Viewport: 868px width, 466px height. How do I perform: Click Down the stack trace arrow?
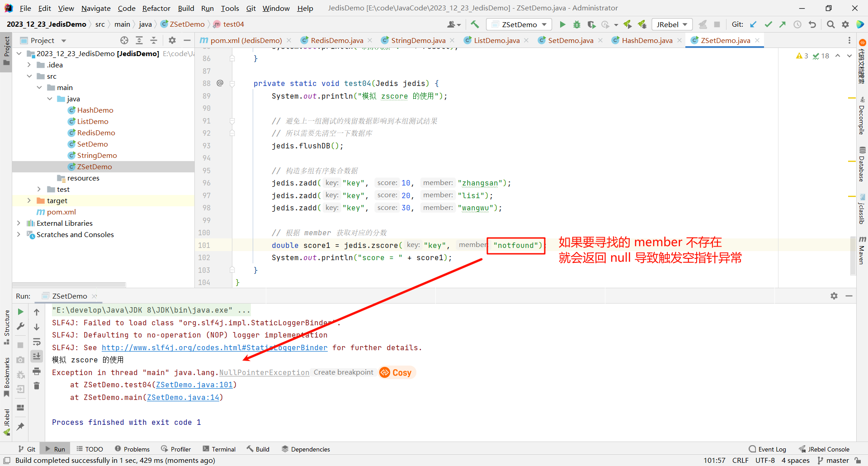tap(37, 327)
